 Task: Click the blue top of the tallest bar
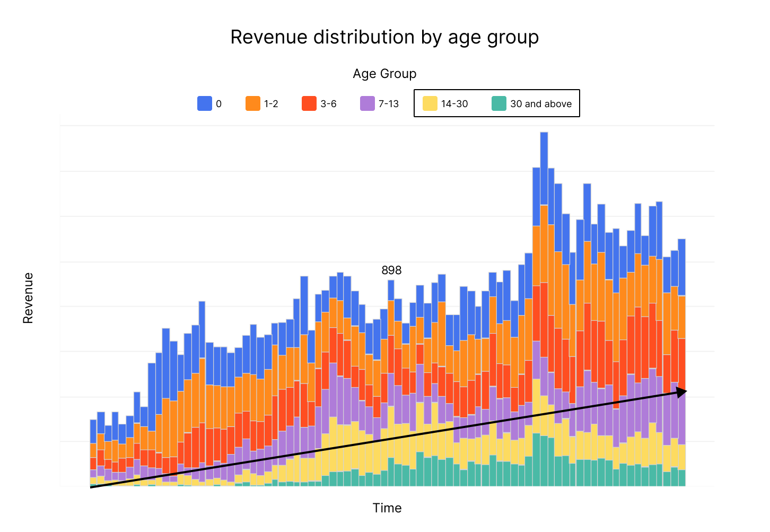(x=544, y=167)
